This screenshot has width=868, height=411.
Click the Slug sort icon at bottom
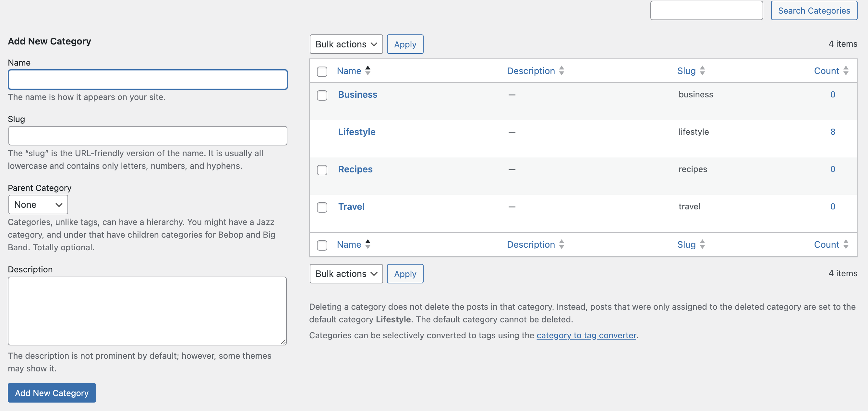click(x=703, y=244)
